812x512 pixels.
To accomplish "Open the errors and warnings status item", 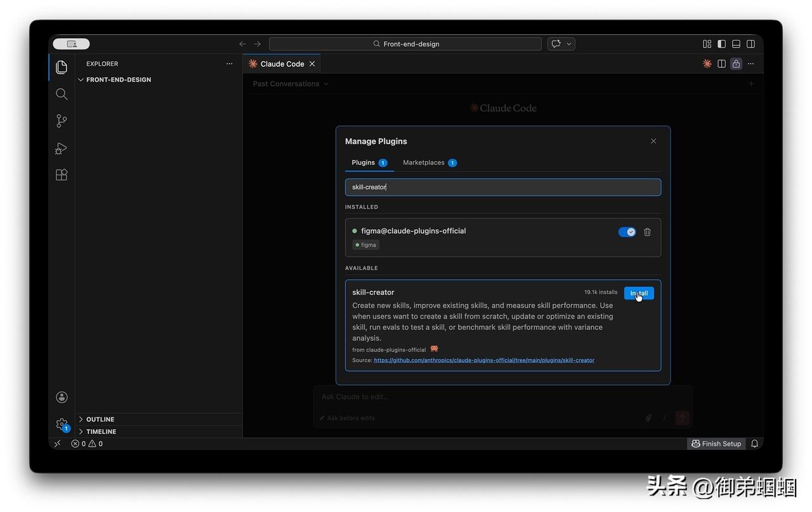I will tap(87, 444).
